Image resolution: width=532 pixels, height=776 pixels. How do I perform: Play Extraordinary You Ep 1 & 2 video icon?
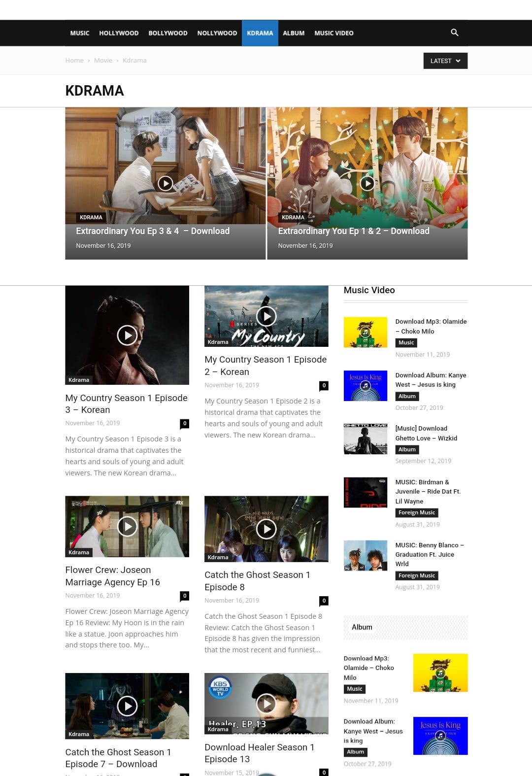coord(367,184)
